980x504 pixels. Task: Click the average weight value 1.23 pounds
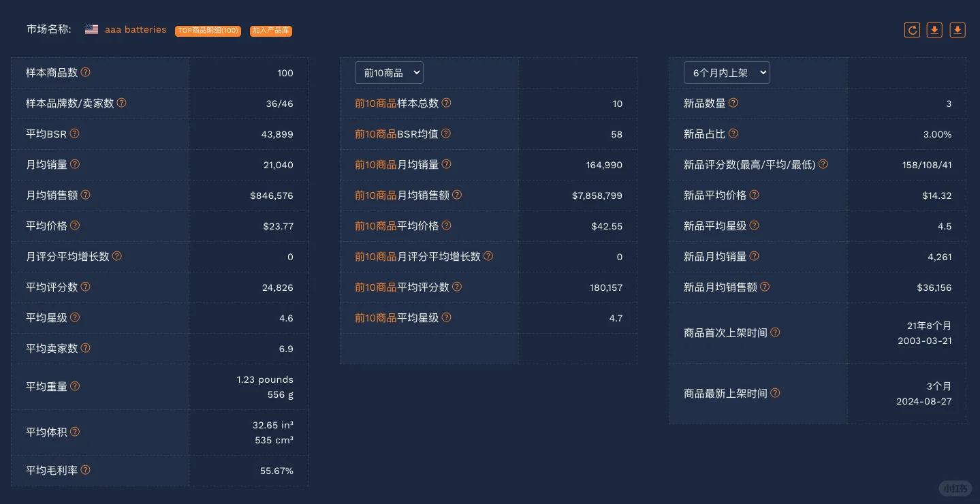tap(265, 379)
